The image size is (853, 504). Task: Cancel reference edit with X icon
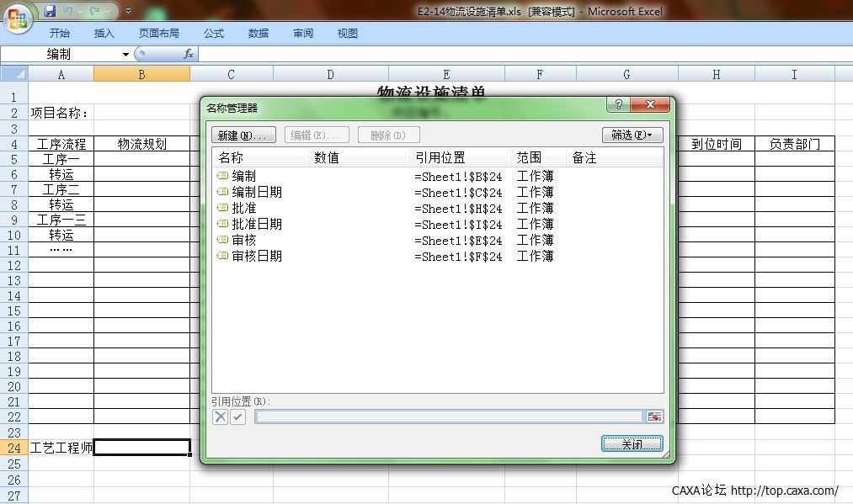tap(220, 417)
